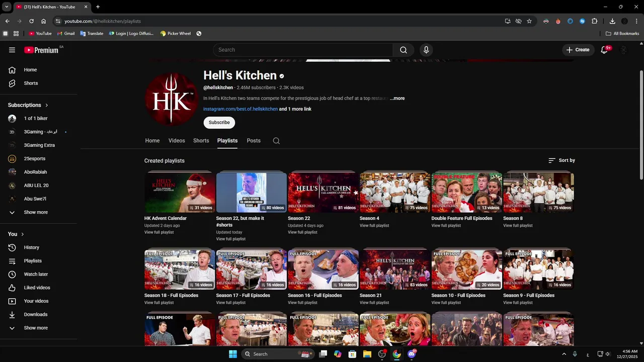Screen dimensions: 644x362
Task: Open the Chrome apps grid shortcut
Action: click(x=16, y=34)
